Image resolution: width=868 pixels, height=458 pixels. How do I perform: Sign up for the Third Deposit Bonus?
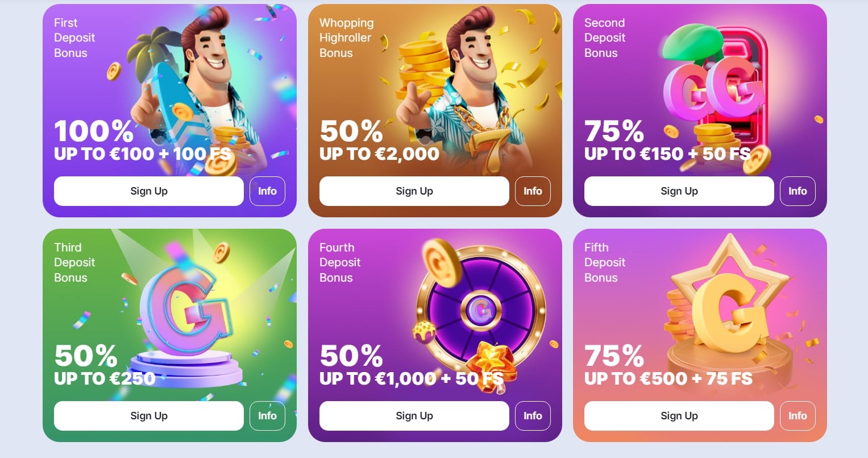pyautogui.click(x=149, y=416)
